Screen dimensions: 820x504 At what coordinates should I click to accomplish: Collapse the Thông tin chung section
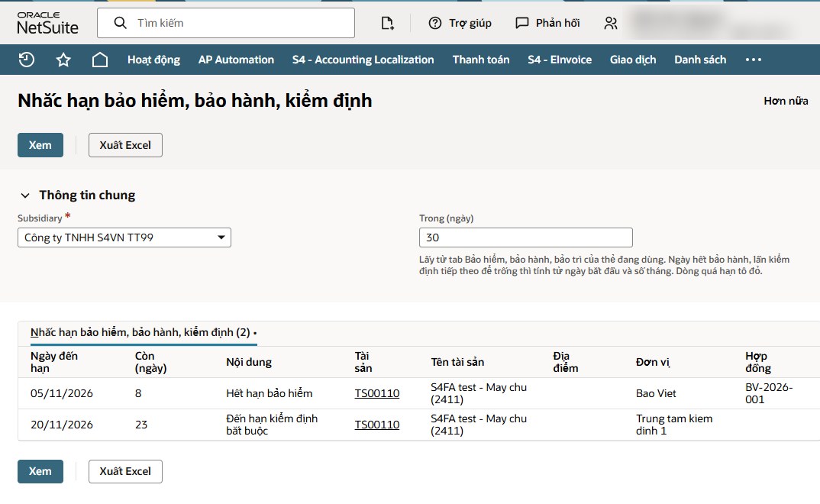[x=25, y=195]
